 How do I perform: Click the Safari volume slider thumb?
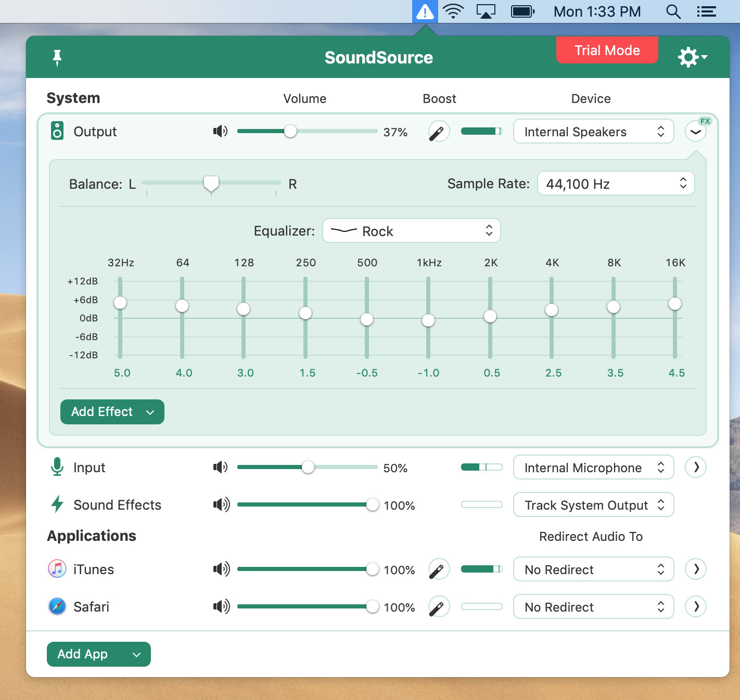point(373,606)
